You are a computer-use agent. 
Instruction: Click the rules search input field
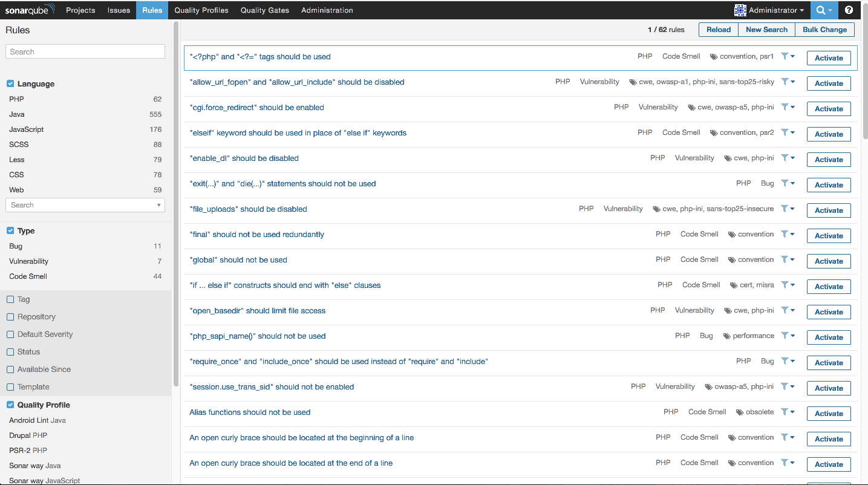[x=85, y=51]
